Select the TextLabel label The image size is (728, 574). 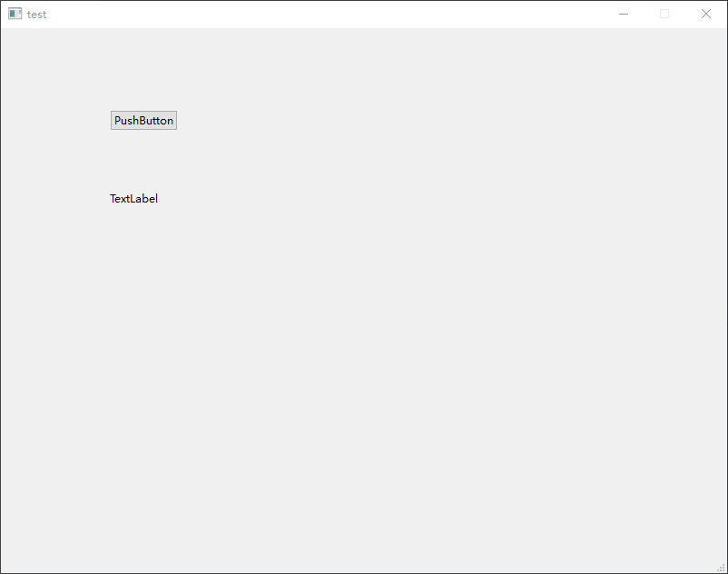click(133, 199)
